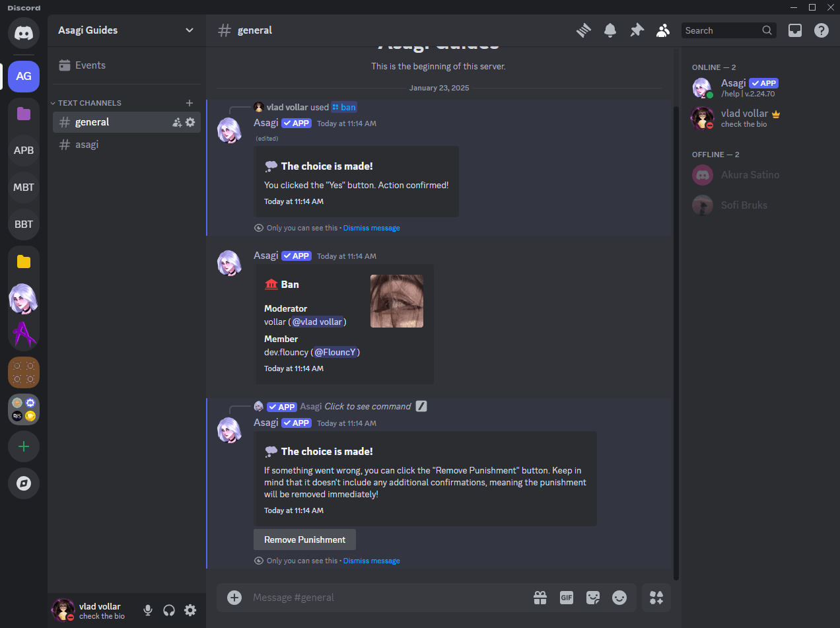Mute the microphone
840x628 pixels.
pyautogui.click(x=148, y=610)
